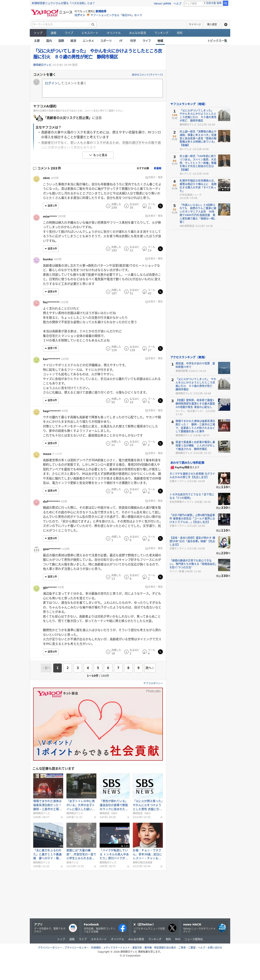Share gaa********'s comment on X
This screenshot has height=980, width=260.
160,577
